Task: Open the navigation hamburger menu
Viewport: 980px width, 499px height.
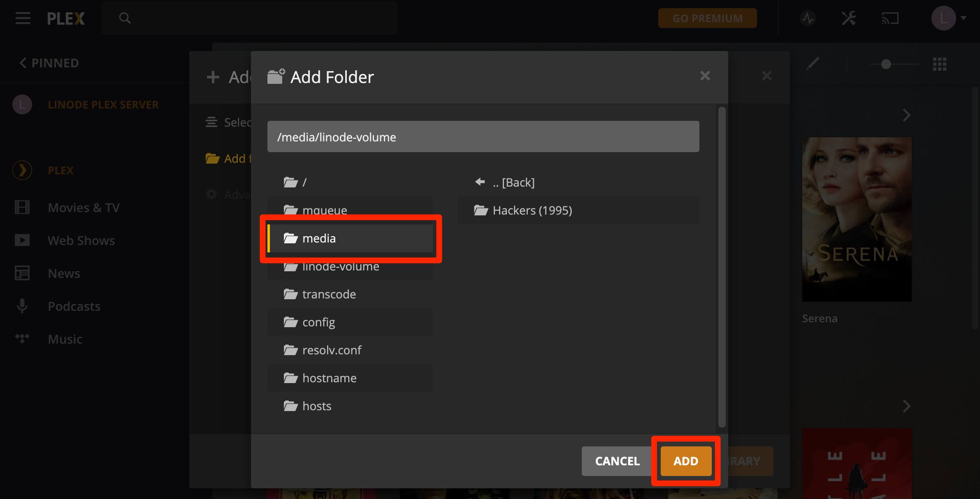Action: [x=23, y=18]
